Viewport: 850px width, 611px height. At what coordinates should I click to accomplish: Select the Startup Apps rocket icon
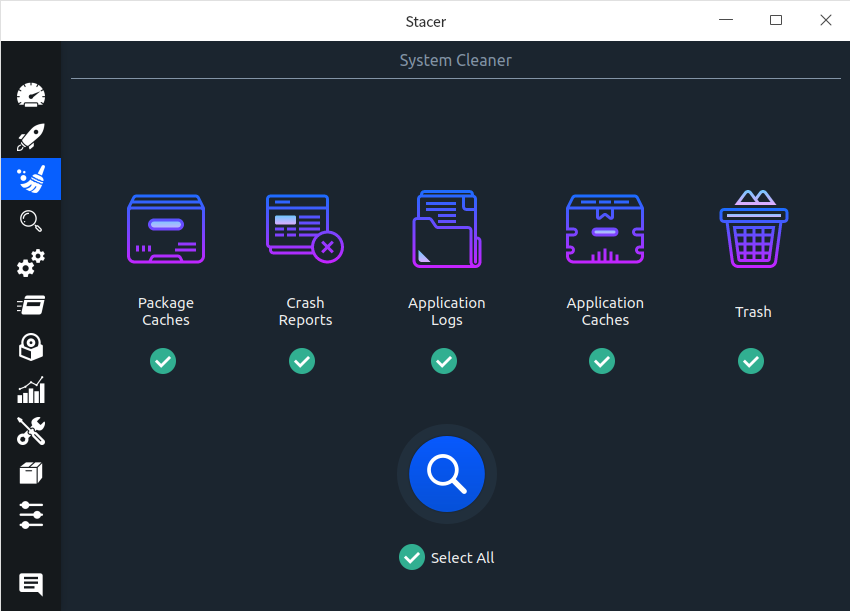pyautogui.click(x=30, y=137)
